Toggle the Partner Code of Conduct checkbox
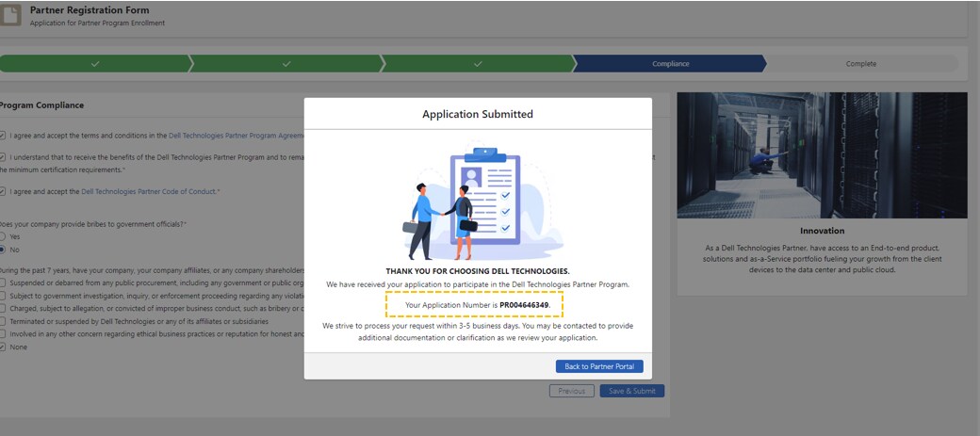Image resolution: width=980 pixels, height=436 pixels. click(3, 192)
